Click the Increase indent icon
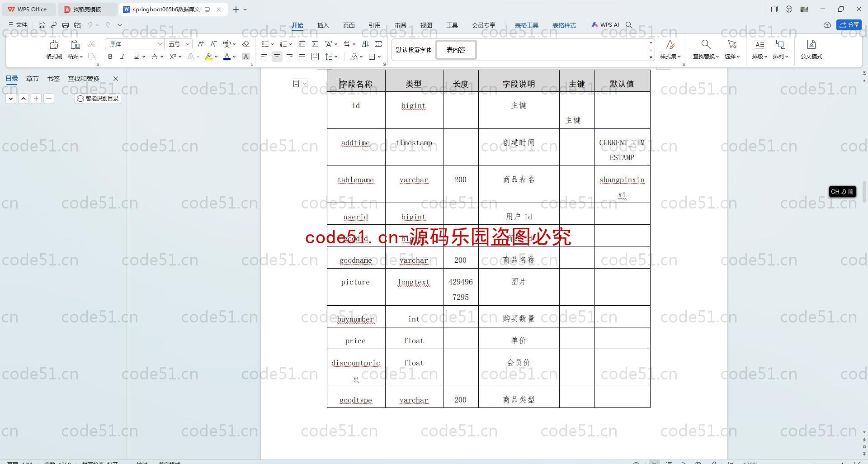The image size is (868, 464). [315, 44]
